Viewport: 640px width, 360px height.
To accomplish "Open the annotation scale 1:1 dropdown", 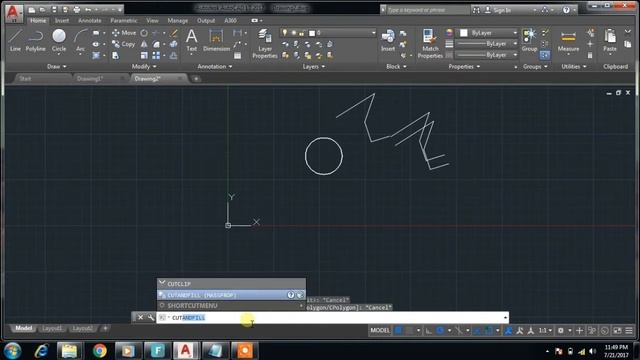I will tap(545, 330).
